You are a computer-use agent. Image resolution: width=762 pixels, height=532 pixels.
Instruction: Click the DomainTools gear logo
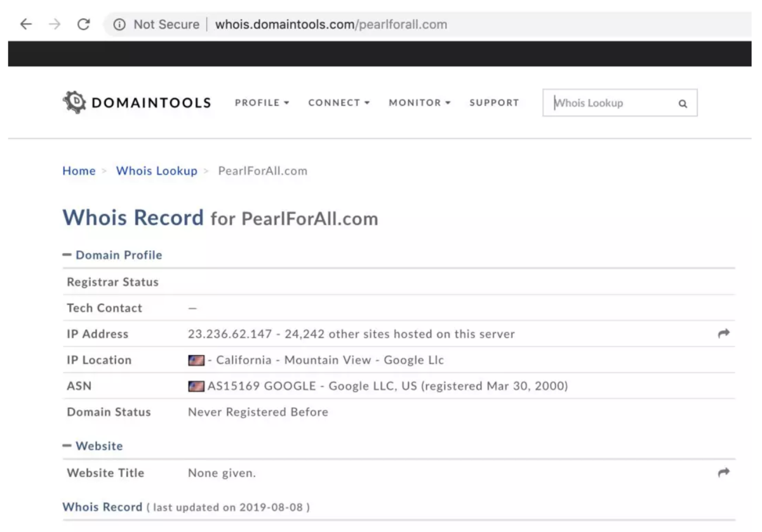click(74, 102)
